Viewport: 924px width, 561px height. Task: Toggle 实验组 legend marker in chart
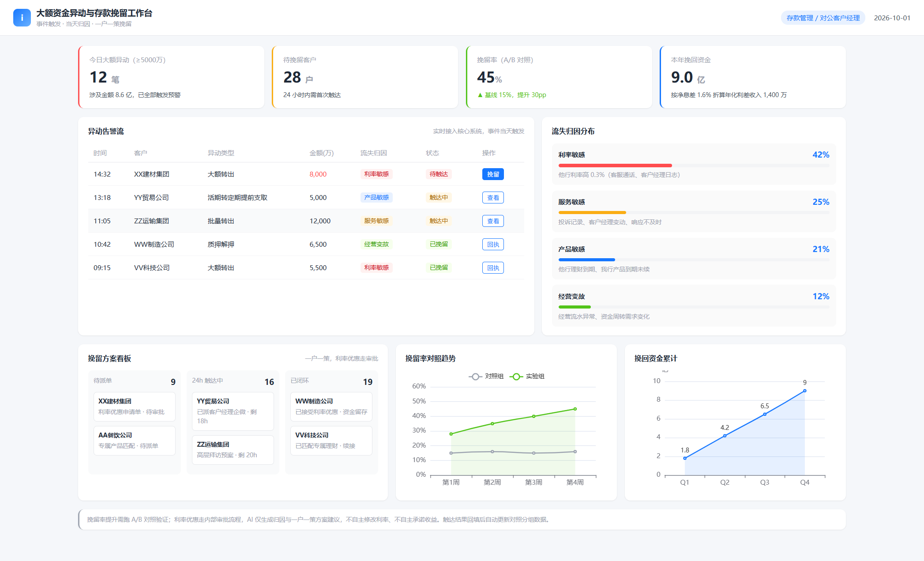(x=516, y=377)
